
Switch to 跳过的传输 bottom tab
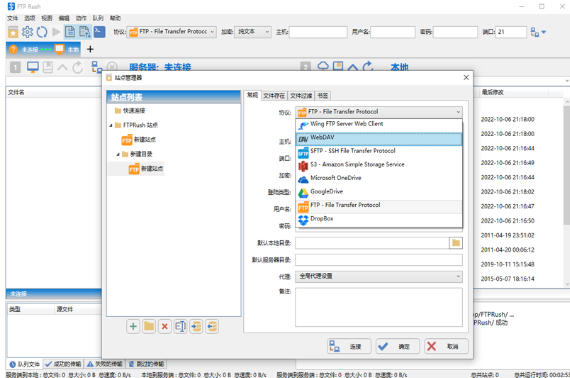(146, 364)
